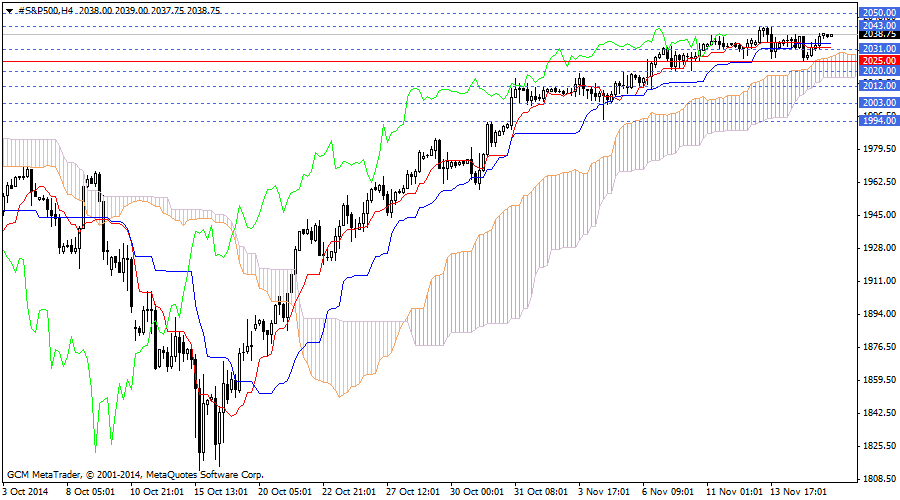Click the 31 Oct 08:01 time label
This screenshot has height=500, width=900.
pyautogui.click(x=541, y=492)
